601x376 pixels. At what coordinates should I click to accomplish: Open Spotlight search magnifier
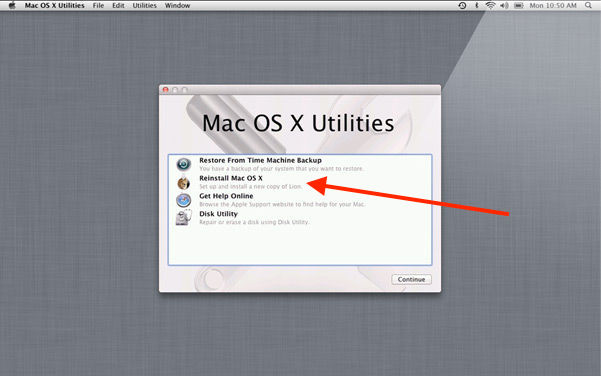point(588,5)
